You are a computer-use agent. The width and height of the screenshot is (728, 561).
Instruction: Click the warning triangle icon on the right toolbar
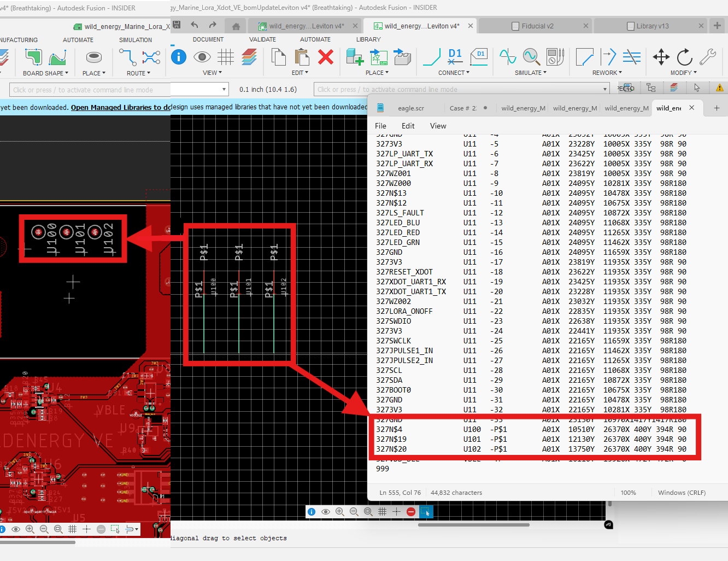(x=720, y=87)
